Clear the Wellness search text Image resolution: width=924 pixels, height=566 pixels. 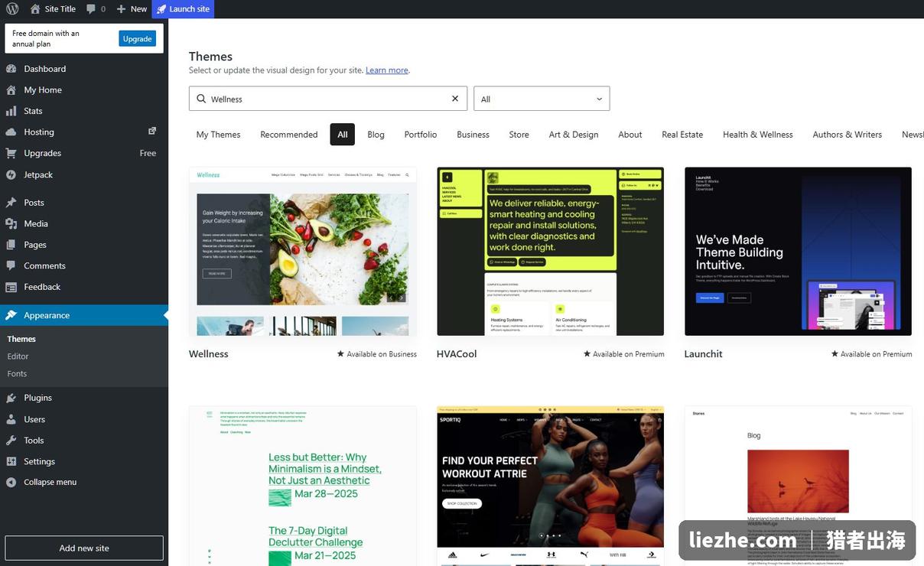point(455,99)
